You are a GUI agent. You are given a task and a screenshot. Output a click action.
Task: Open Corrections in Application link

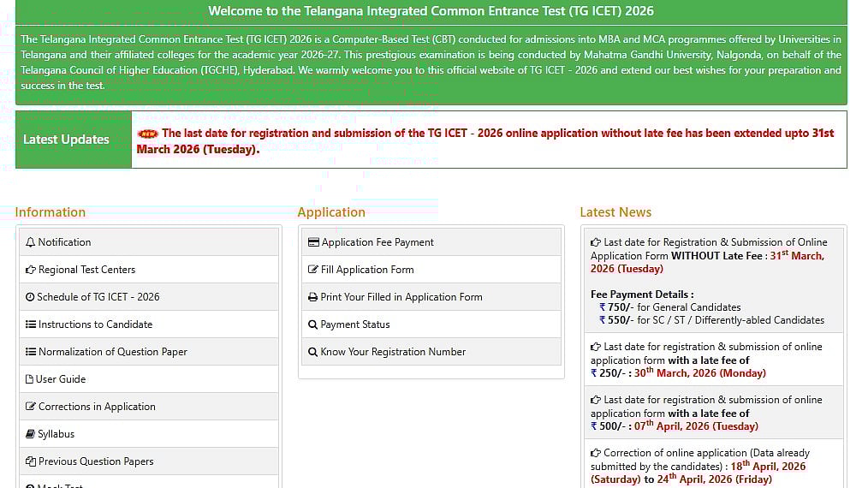tap(97, 407)
